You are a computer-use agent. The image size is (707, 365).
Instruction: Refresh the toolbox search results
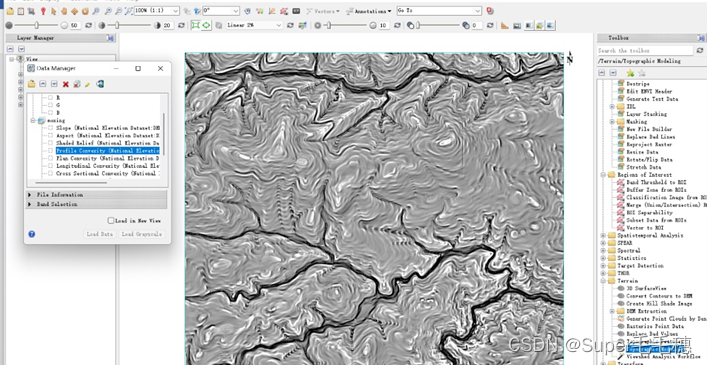[x=700, y=50]
